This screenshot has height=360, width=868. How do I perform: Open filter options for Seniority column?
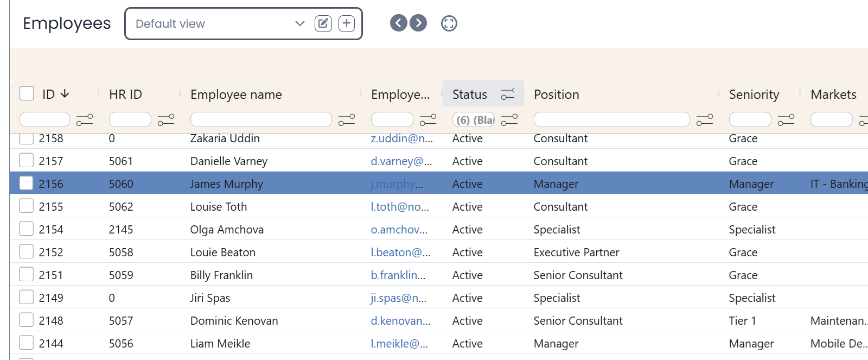[786, 120]
